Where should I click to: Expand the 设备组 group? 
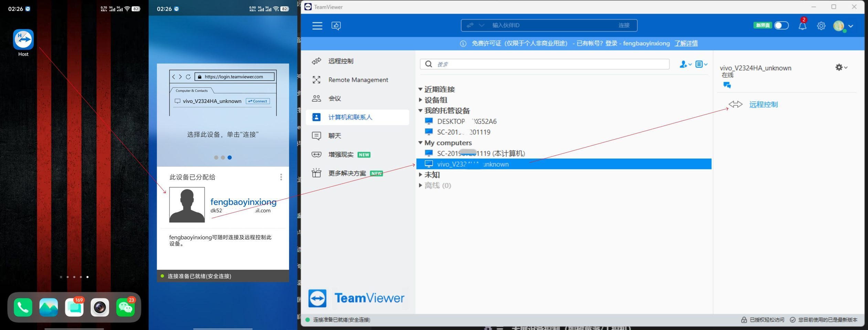pos(420,100)
